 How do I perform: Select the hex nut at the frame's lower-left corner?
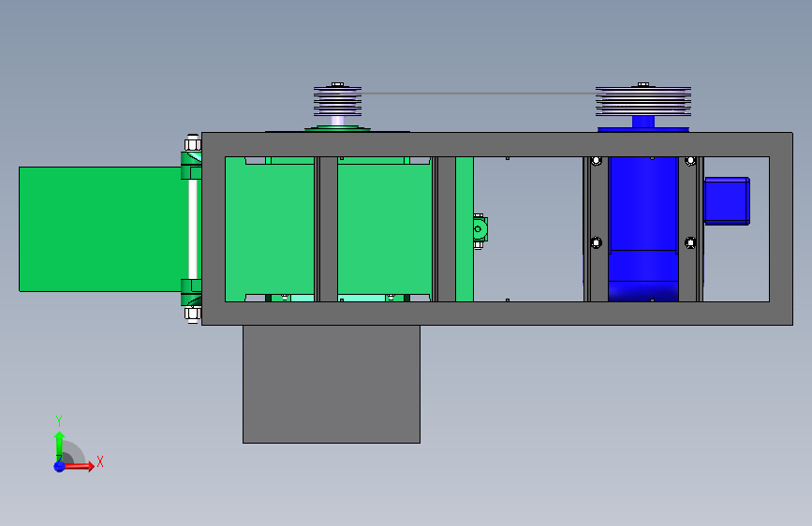point(193,314)
